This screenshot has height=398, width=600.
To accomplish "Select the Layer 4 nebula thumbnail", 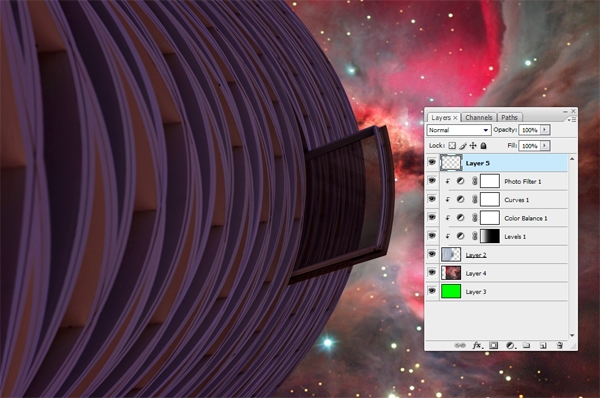I will tap(451, 273).
